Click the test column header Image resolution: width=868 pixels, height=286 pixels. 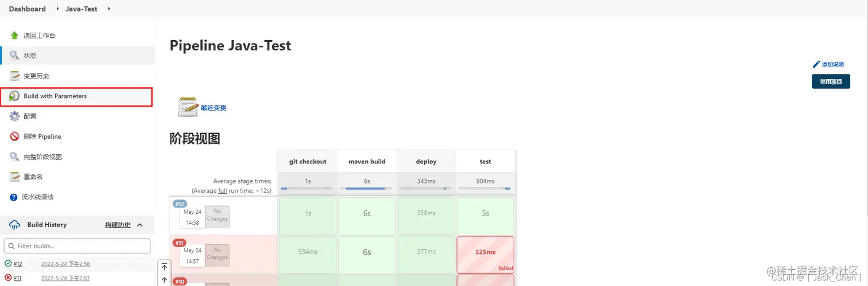[485, 162]
